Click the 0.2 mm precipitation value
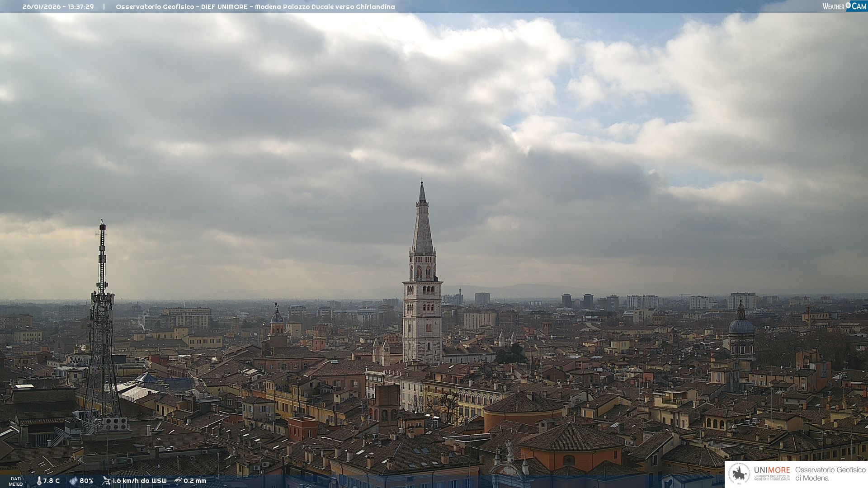 [x=195, y=481]
